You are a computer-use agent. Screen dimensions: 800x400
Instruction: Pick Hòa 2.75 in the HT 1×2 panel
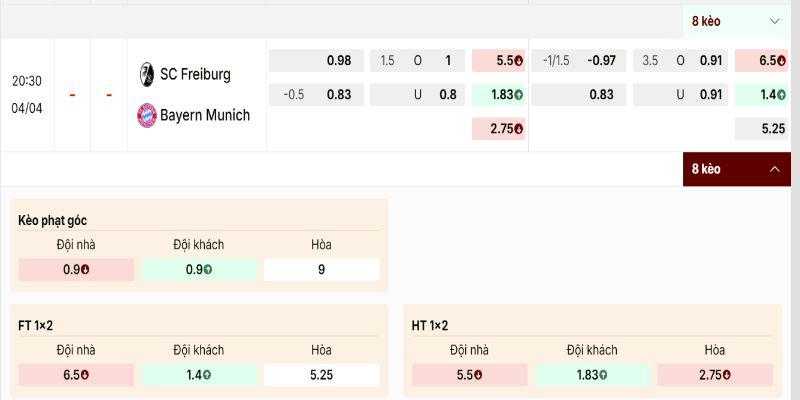pos(714,375)
